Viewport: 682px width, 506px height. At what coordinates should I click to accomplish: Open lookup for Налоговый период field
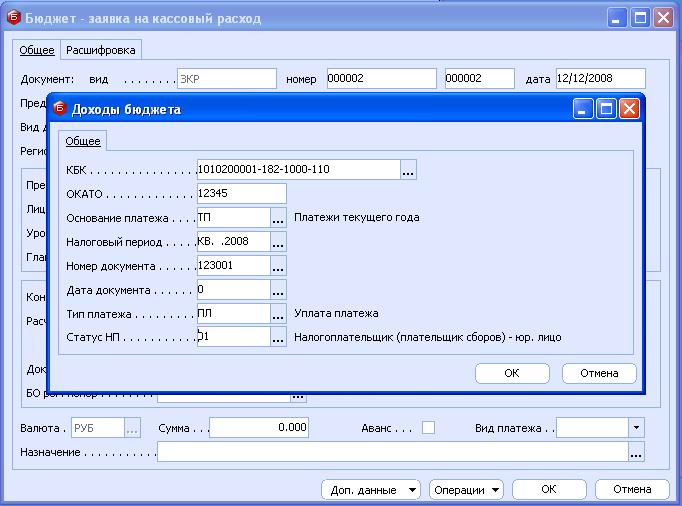tap(279, 242)
